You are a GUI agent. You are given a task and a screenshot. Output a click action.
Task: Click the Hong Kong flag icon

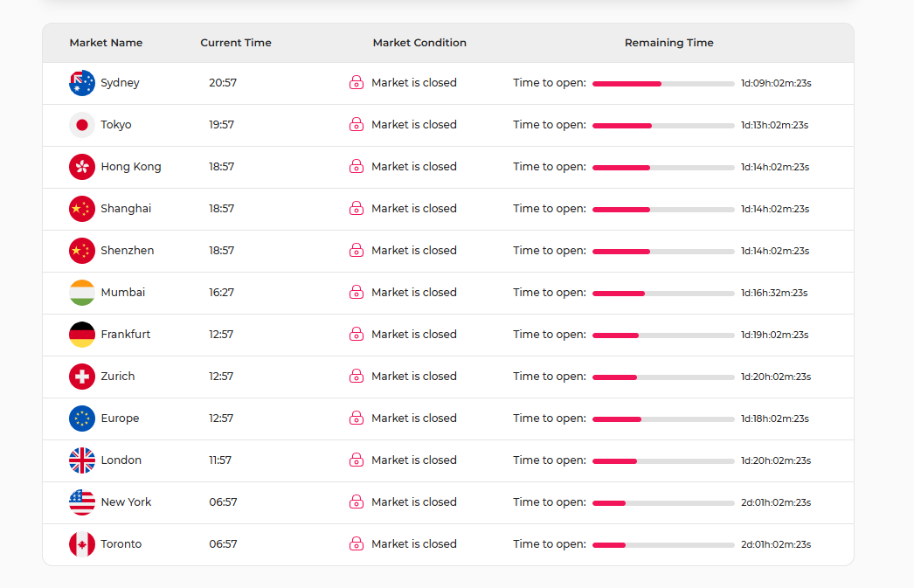click(82, 167)
